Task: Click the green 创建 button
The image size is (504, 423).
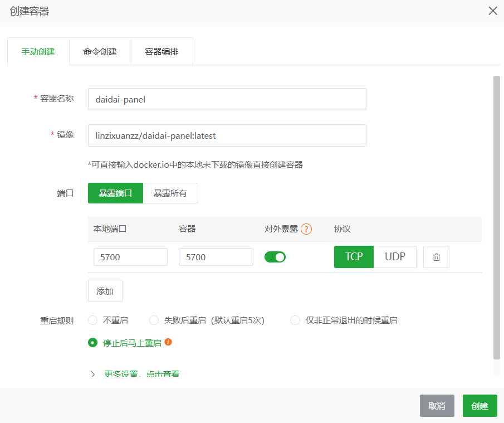Action: pyautogui.click(x=479, y=406)
